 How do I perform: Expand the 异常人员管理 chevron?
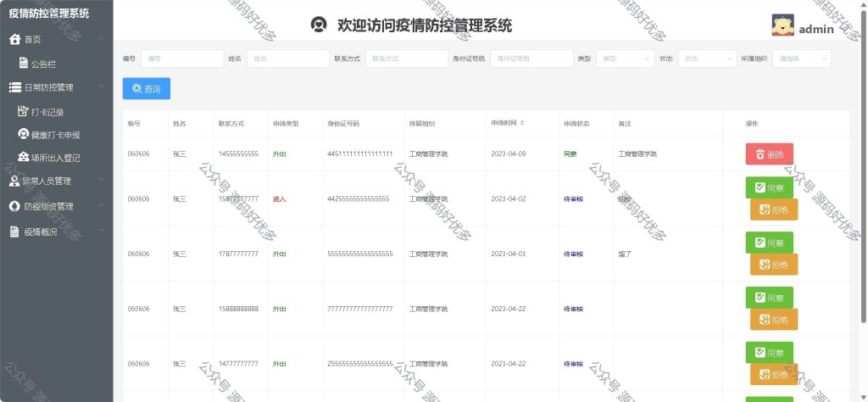(102, 180)
